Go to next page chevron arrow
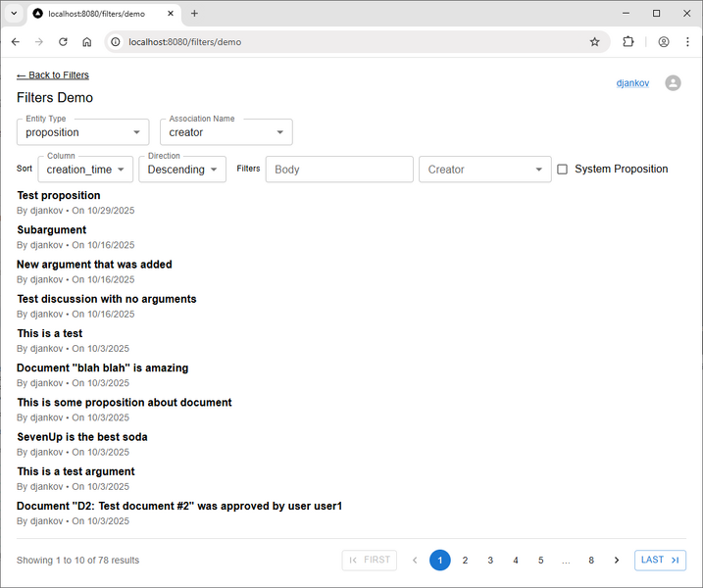This screenshot has height=588, width=703. coord(616,561)
